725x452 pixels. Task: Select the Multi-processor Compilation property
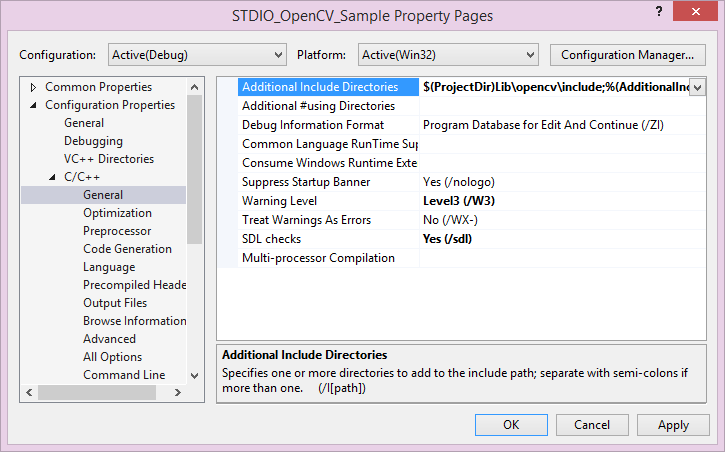(328, 257)
